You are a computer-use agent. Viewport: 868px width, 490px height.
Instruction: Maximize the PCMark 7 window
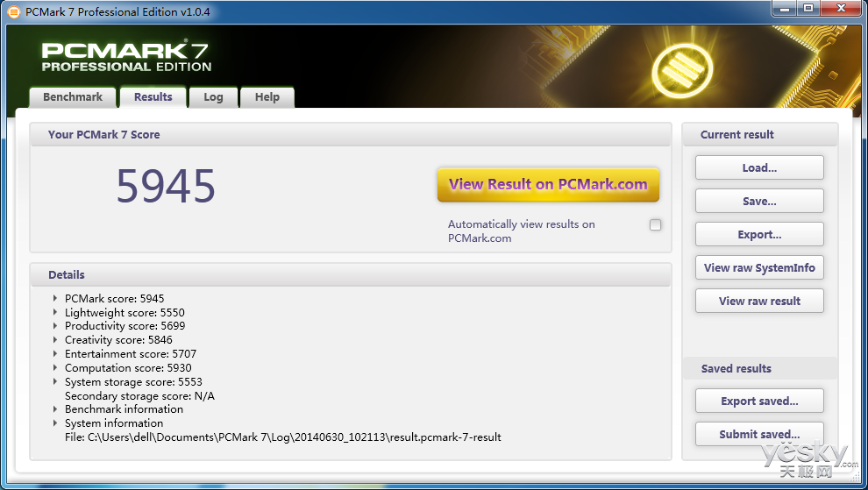(x=808, y=8)
